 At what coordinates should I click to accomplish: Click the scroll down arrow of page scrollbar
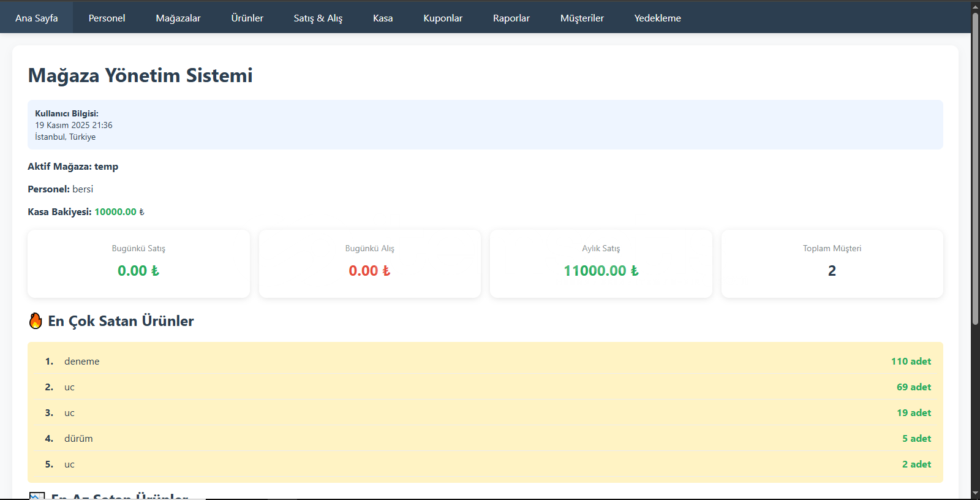(x=975, y=493)
